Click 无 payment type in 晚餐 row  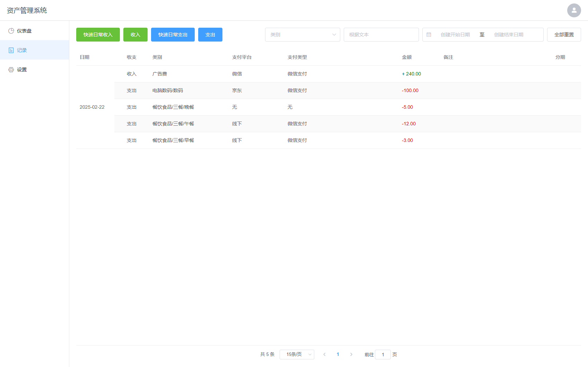290,107
